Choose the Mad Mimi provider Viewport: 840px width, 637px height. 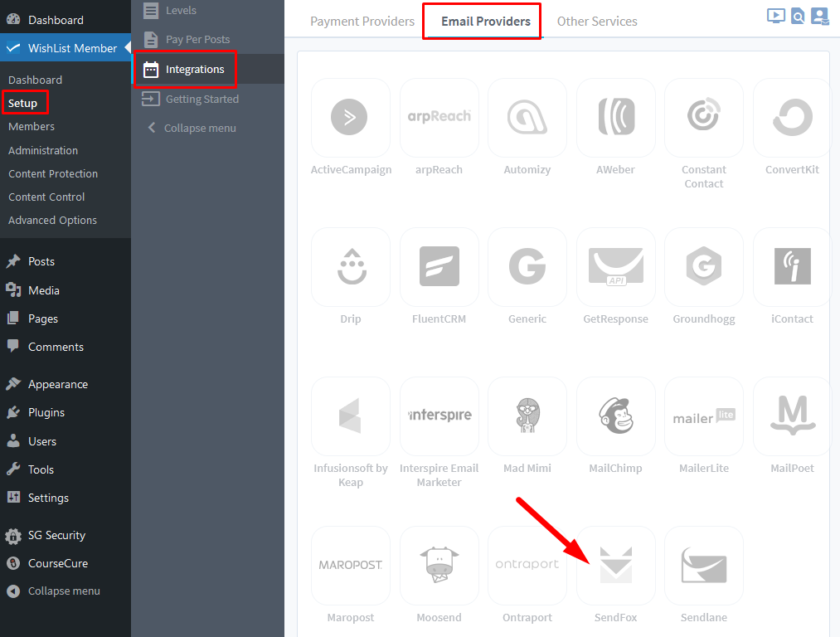[x=527, y=416]
